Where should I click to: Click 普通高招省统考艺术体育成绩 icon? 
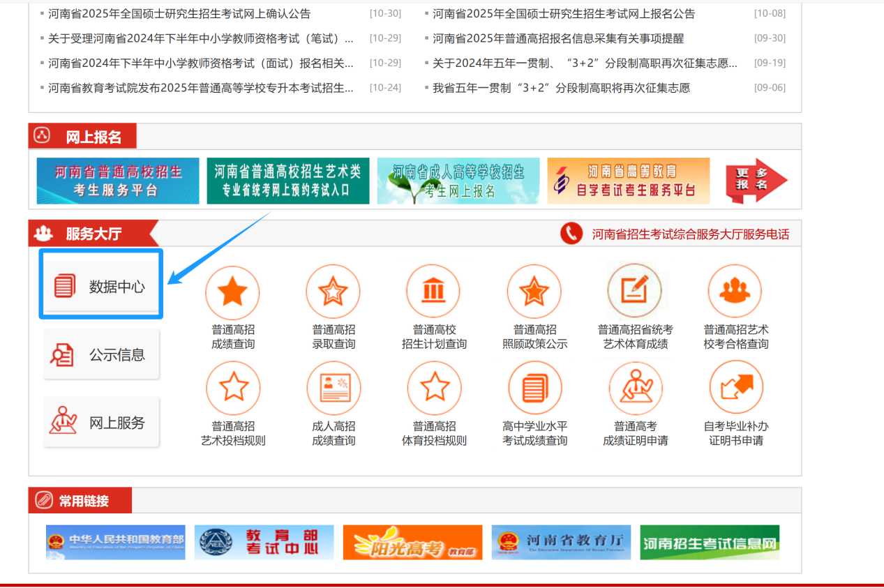(634, 291)
